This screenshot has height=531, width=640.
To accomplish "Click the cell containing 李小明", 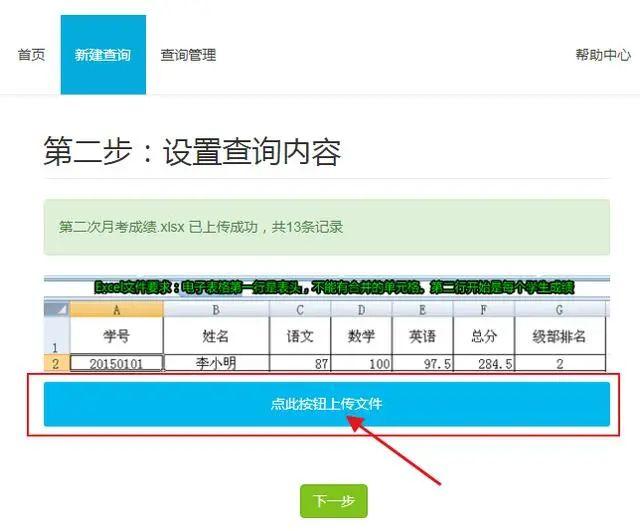I will pyautogui.click(x=216, y=363).
